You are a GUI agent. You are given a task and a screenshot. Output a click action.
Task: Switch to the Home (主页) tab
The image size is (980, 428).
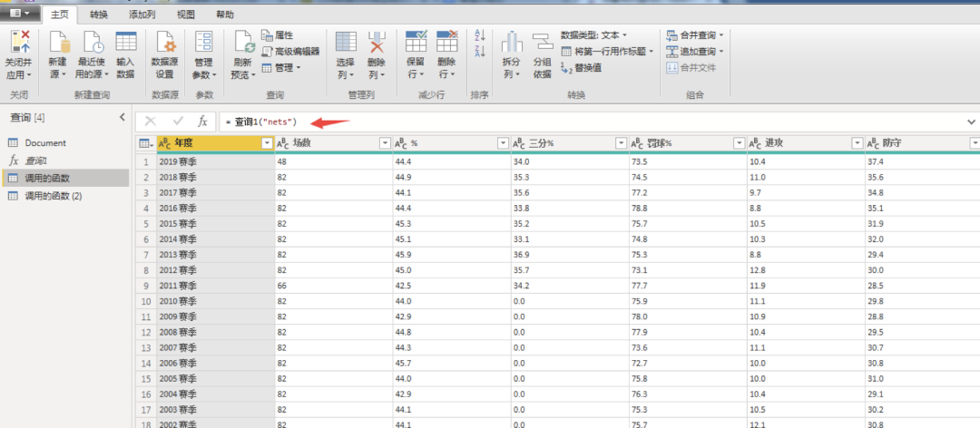click(x=60, y=15)
